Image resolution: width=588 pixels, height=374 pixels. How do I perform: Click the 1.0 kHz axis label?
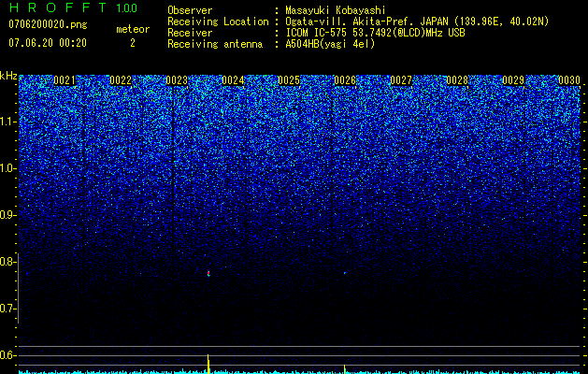pyautogui.click(x=7, y=168)
